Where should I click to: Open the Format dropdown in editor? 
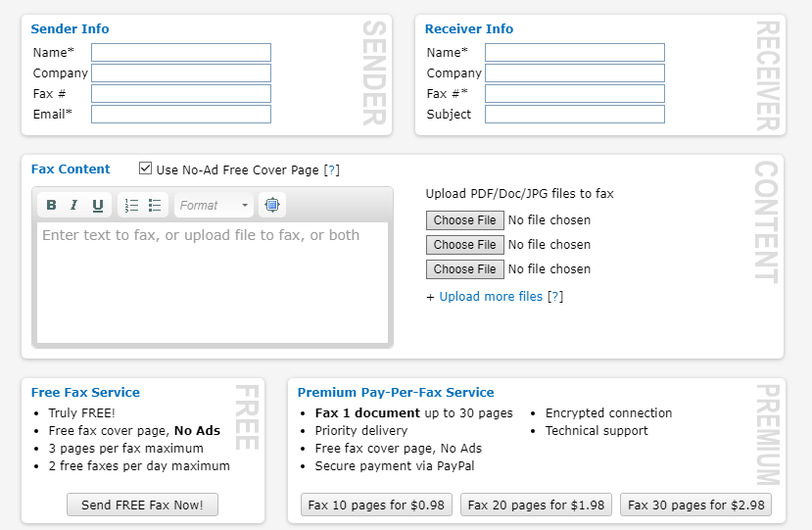point(215,206)
